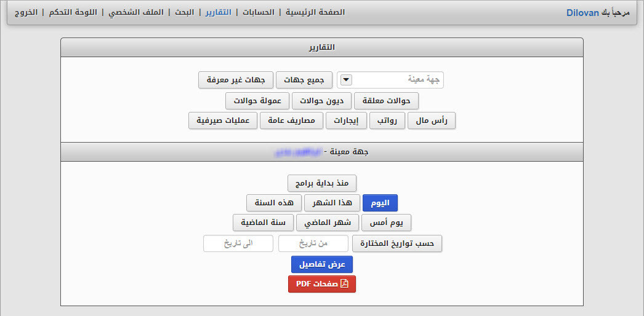
Task: Open the عمولة حوالات report
Action: coord(257,101)
